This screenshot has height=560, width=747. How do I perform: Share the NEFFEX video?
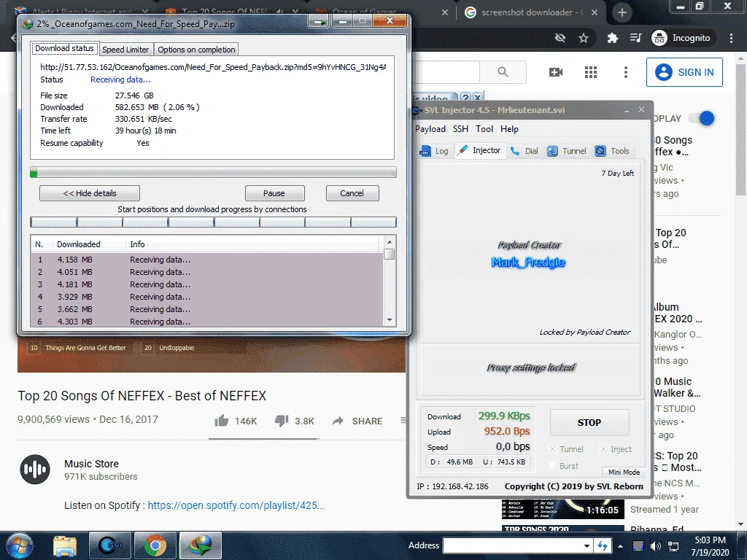357,421
